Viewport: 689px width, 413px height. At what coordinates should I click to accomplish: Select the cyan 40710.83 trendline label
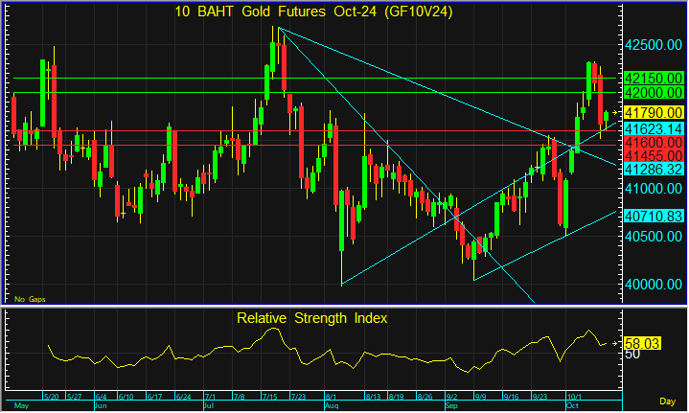(x=654, y=216)
